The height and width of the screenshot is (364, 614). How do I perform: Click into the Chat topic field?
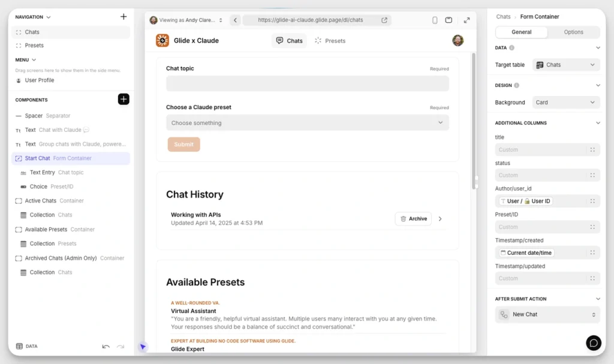click(x=308, y=83)
